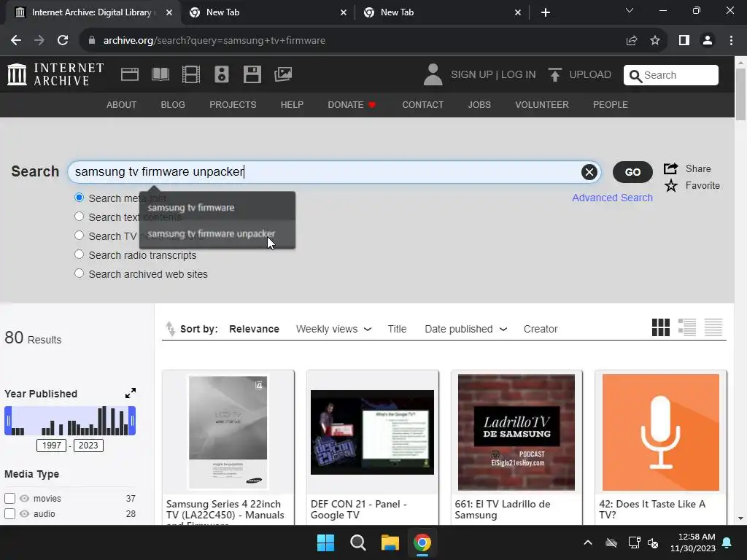
Task: Reload the page
Action: [x=63, y=41]
